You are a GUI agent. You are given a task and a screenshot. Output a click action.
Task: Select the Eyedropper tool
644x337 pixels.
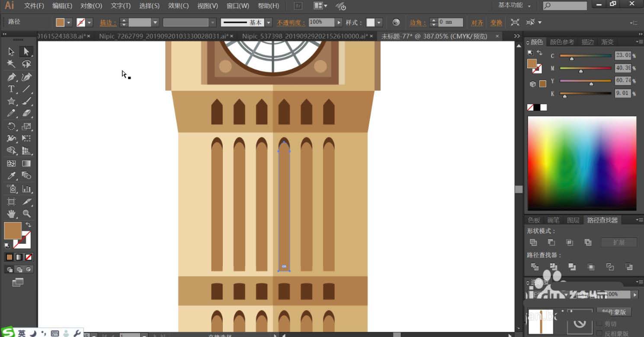(11, 176)
